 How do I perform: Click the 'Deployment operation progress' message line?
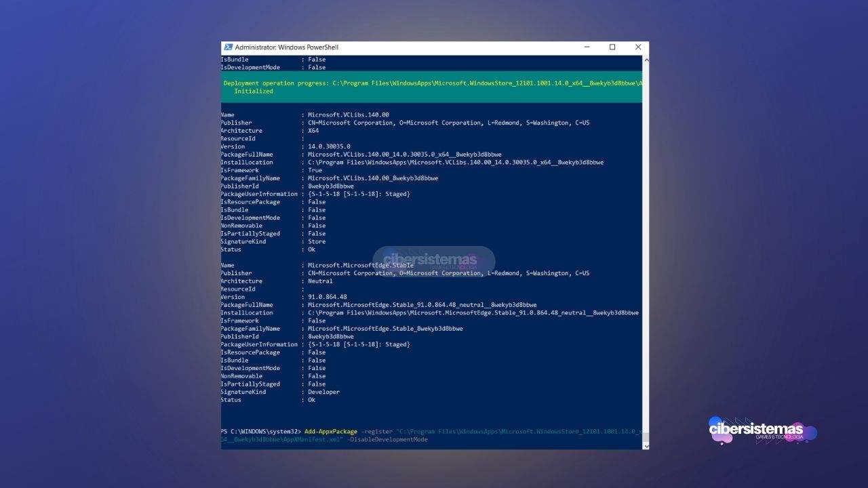coord(433,83)
